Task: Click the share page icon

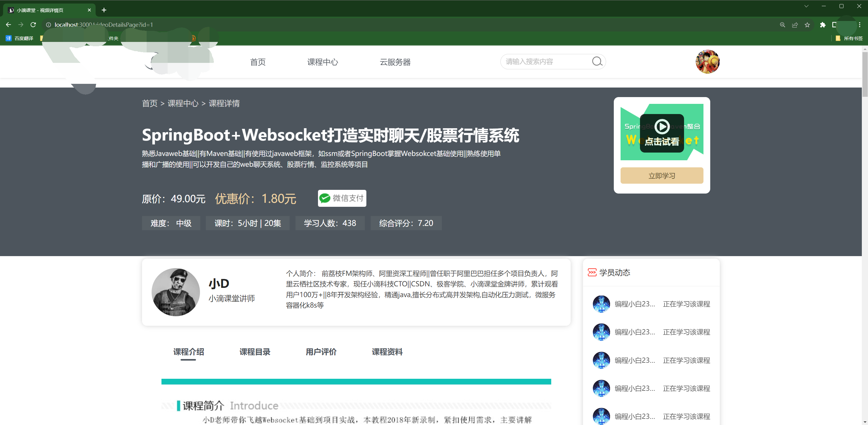Action: (795, 25)
